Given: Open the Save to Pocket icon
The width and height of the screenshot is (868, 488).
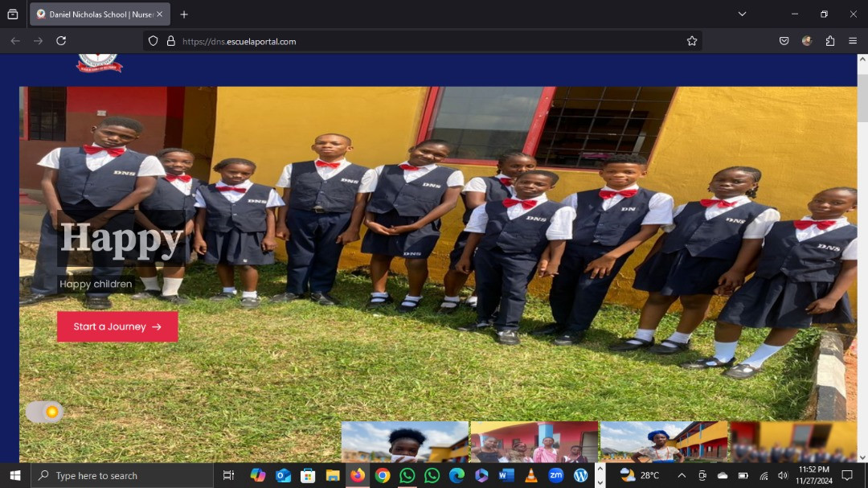Looking at the screenshot, I should point(784,41).
